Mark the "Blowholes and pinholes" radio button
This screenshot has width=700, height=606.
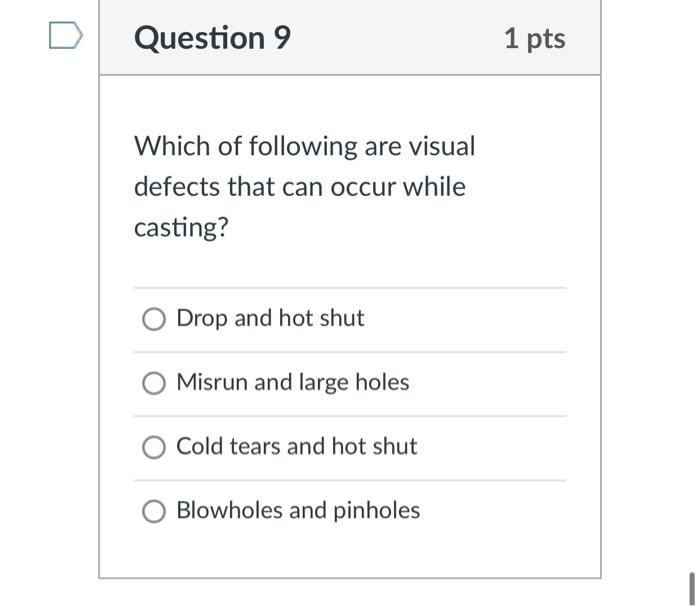(x=153, y=511)
